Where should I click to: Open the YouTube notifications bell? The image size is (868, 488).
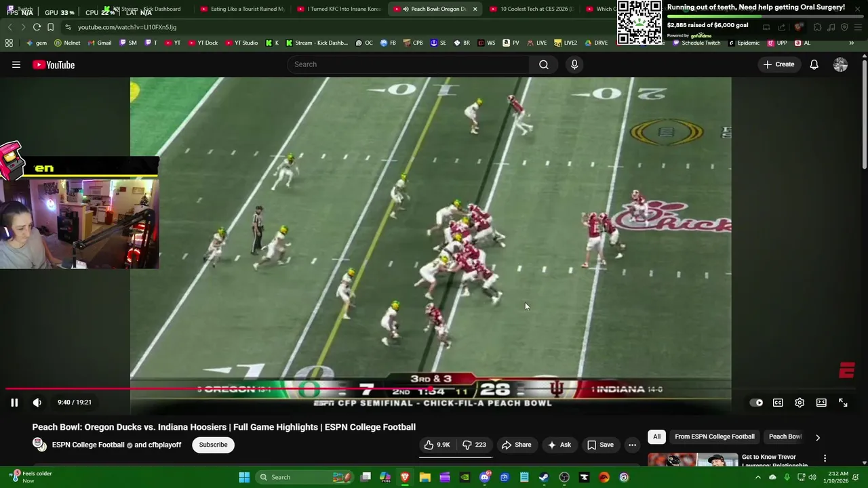tap(814, 64)
